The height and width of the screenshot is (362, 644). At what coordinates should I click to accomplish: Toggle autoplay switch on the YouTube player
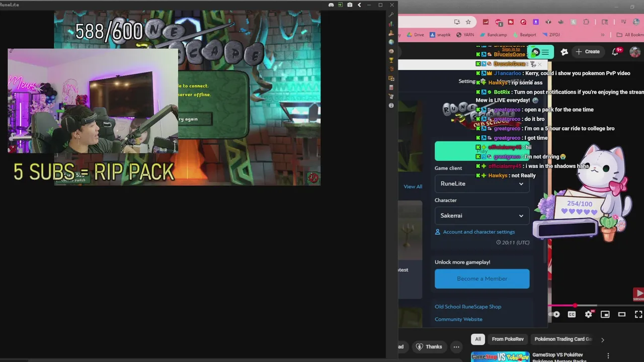point(555,314)
